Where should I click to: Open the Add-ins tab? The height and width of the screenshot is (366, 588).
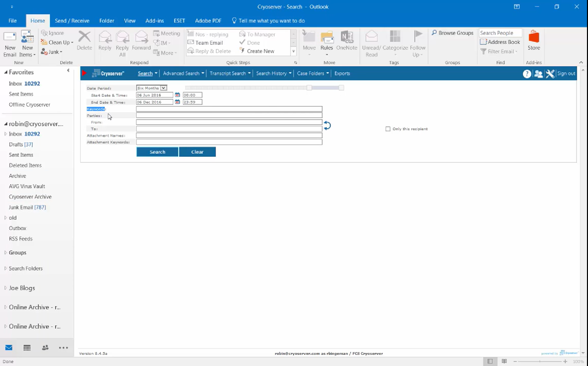[x=155, y=21]
